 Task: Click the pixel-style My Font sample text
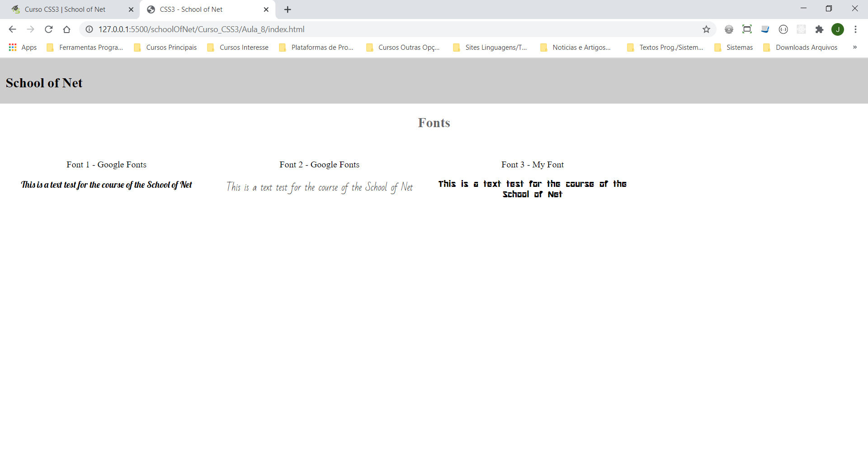coord(533,189)
